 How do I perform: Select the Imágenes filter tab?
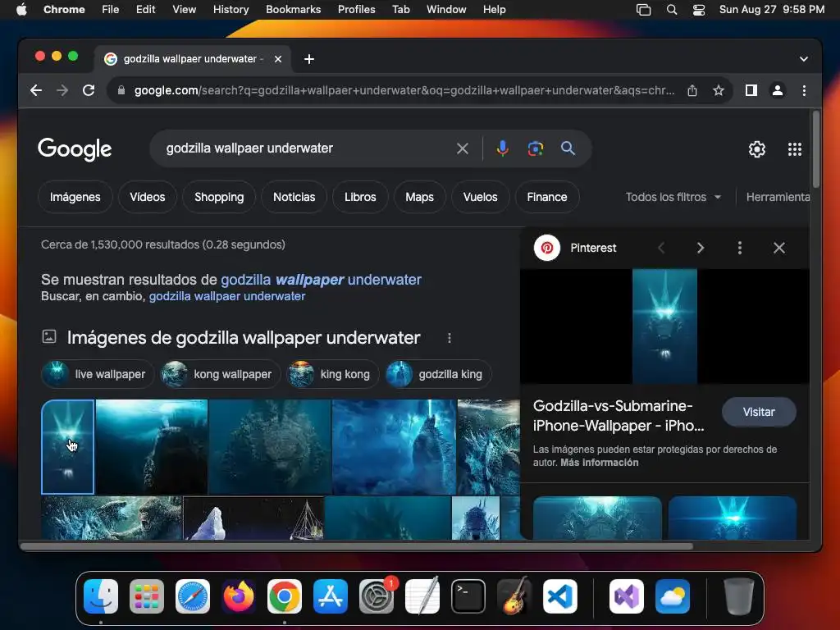pos(75,197)
